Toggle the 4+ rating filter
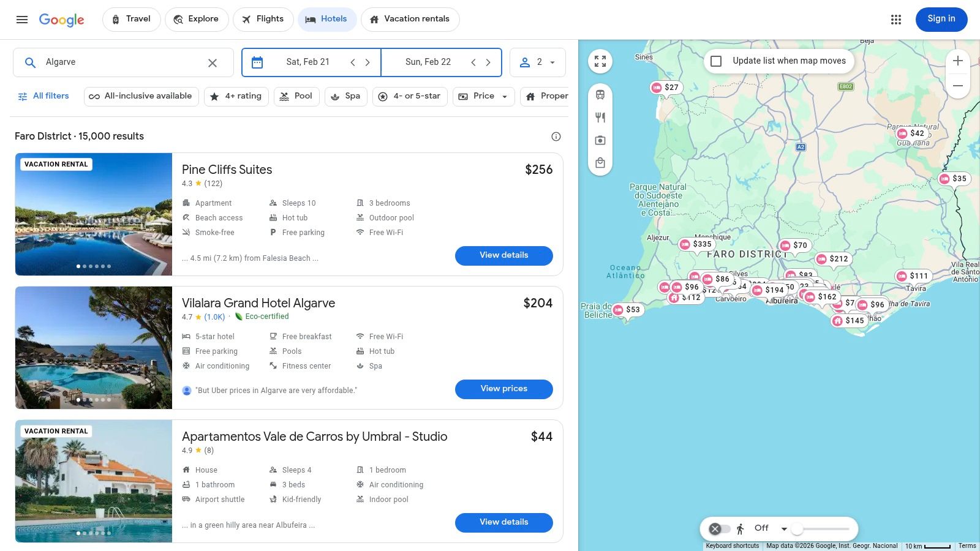This screenshot has height=551, width=980. [x=236, y=96]
